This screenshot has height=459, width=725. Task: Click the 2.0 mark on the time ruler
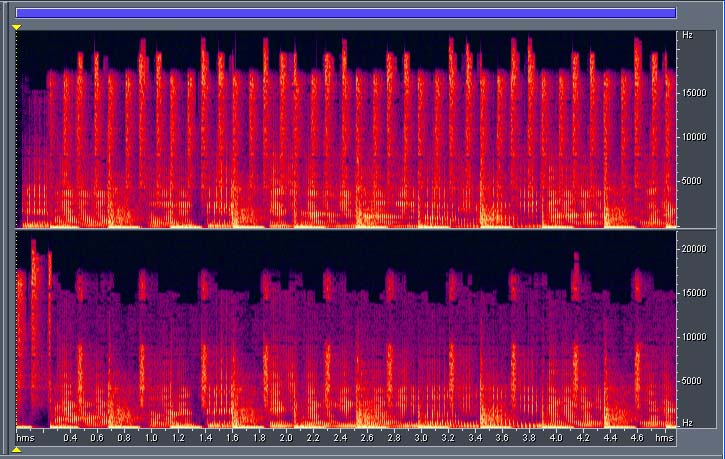click(x=286, y=438)
